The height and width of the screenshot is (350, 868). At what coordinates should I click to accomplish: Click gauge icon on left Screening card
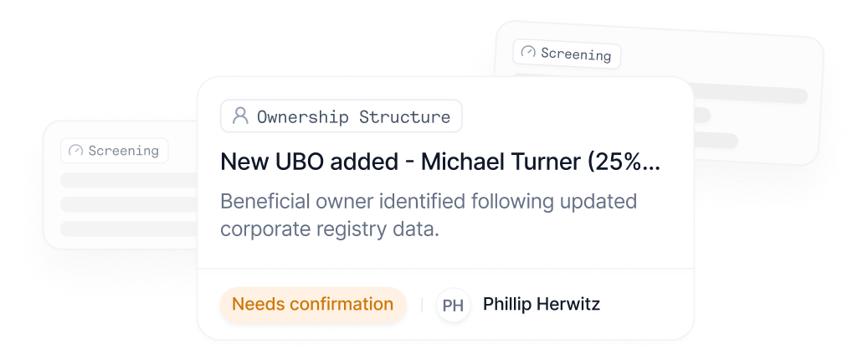pyautogui.click(x=75, y=151)
